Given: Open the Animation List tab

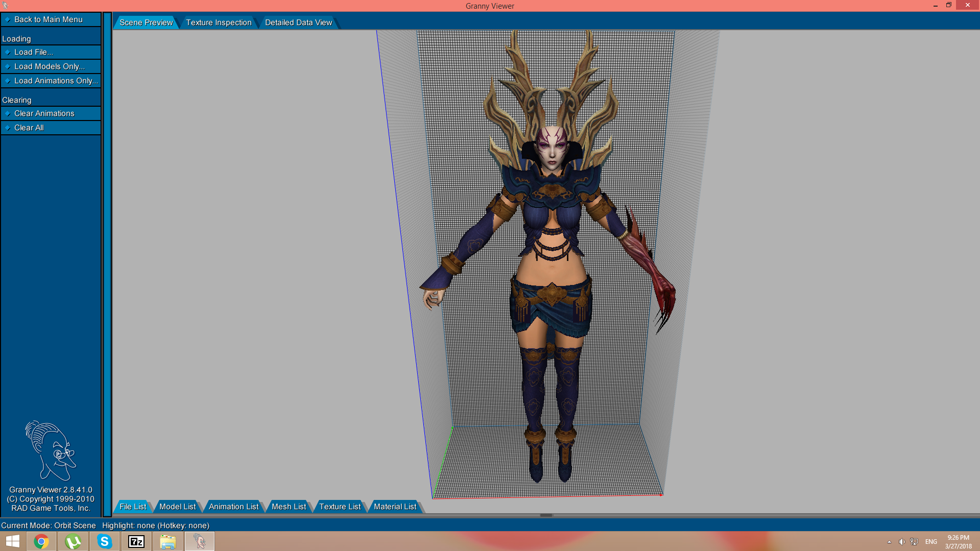Looking at the screenshot, I should tap(233, 507).
